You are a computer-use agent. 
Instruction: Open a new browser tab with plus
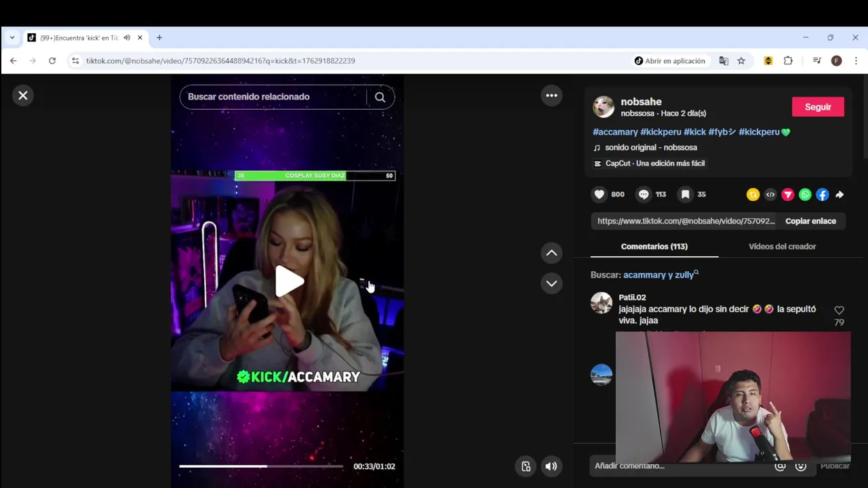click(x=159, y=38)
